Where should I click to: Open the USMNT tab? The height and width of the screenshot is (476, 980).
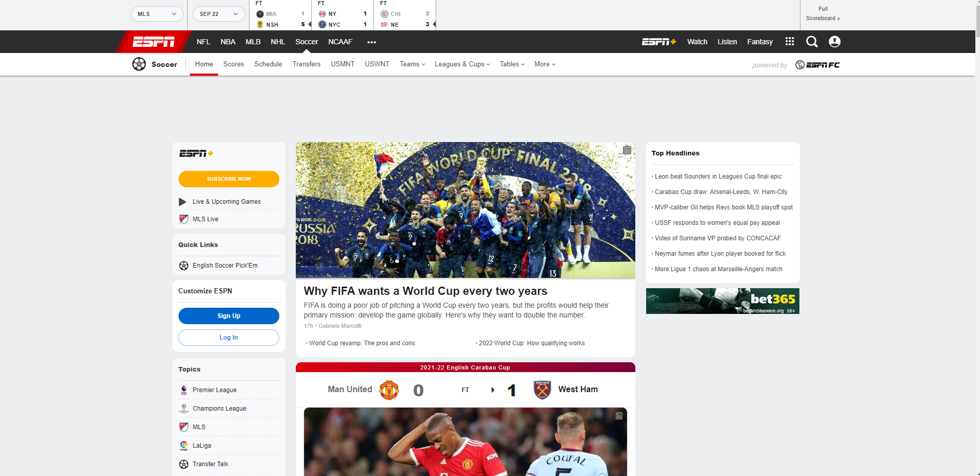tap(343, 64)
